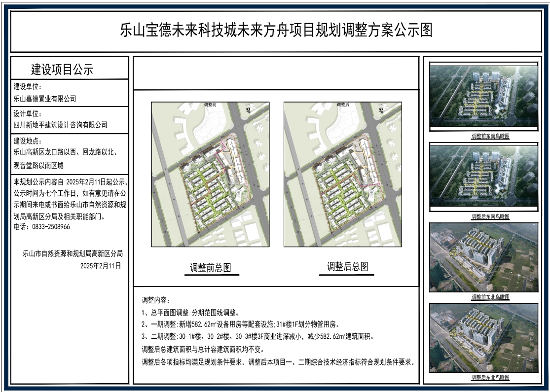550x392 pixels.
Task: Open the 调整前东南鸟瞰图 rendering image
Action: point(483,97)
